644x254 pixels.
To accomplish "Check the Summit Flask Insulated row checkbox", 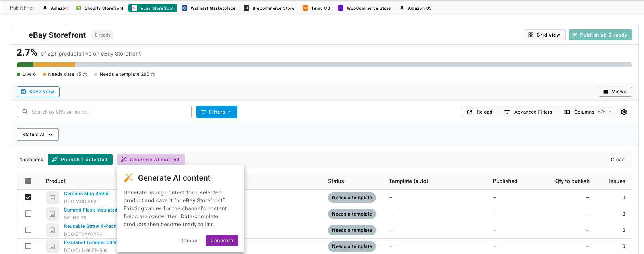I will coord(28,214).
